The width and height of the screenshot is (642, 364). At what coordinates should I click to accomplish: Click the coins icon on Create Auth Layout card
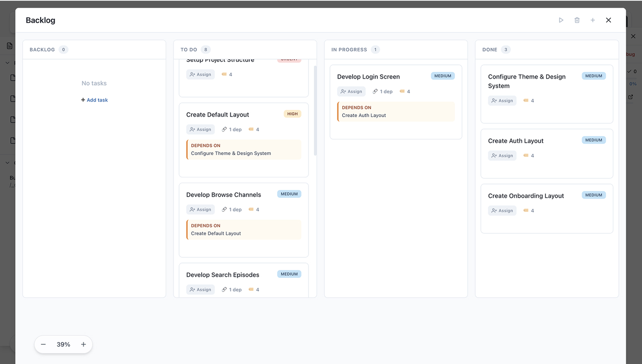(x=526, y=156)
